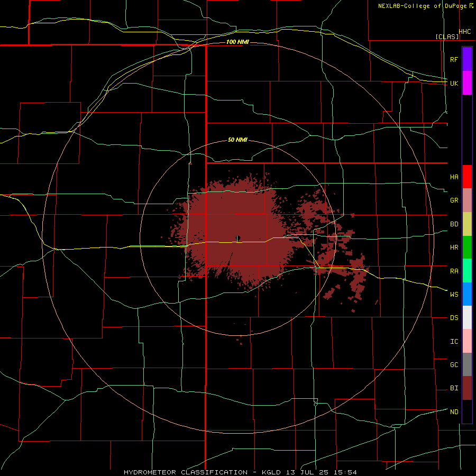Viewport: 476px width, 476px height.
Task: Click the BD yellow legend swatch
Action: [x=467, y=224]
